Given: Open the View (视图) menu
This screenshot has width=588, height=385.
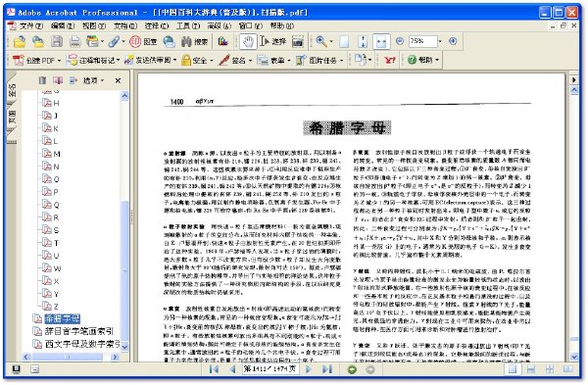Looking at the screenshot, I should pos(94,25).
